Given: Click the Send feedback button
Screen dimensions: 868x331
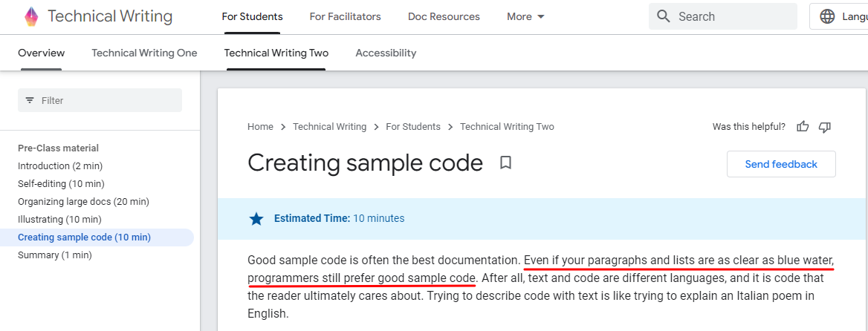Looking at the screenshot, I should [x=781, y=164].
